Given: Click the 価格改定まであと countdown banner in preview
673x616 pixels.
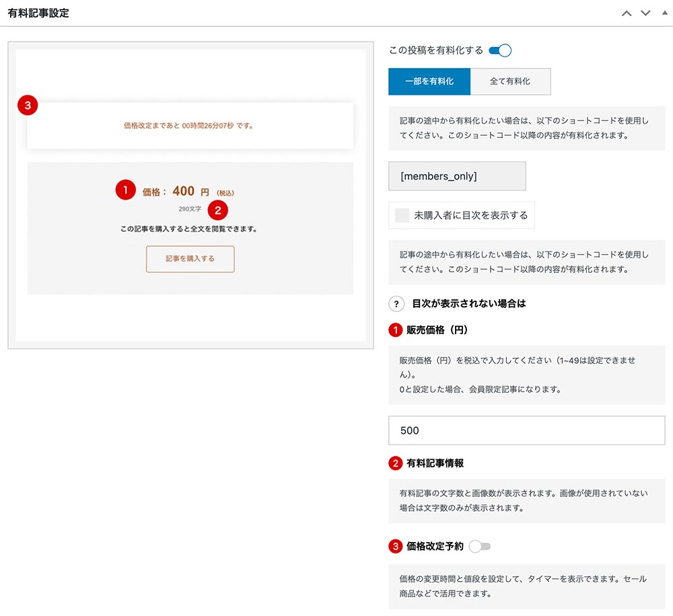Looking at the screenshot, I should click(x=190, y=126).
